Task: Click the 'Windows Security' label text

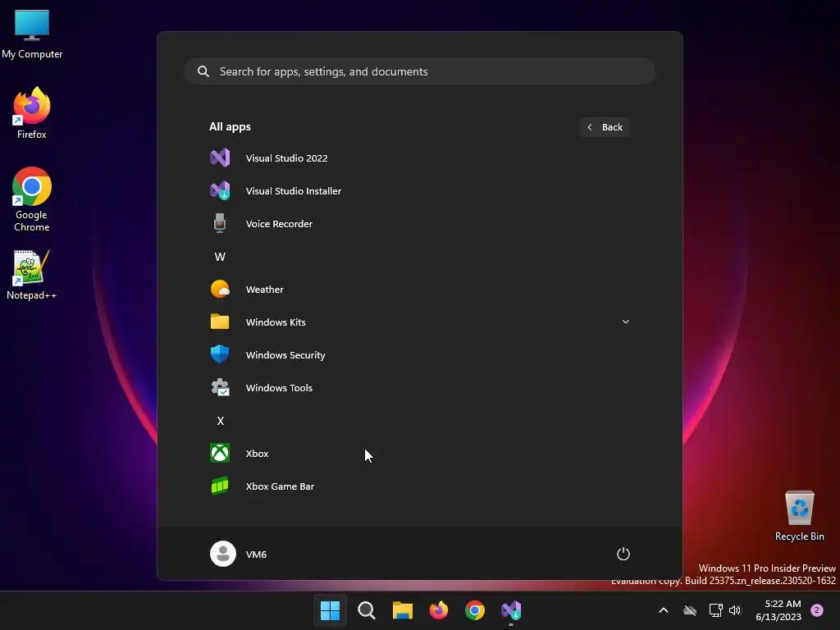Action: pyautogui.click(x=285, y=355)
